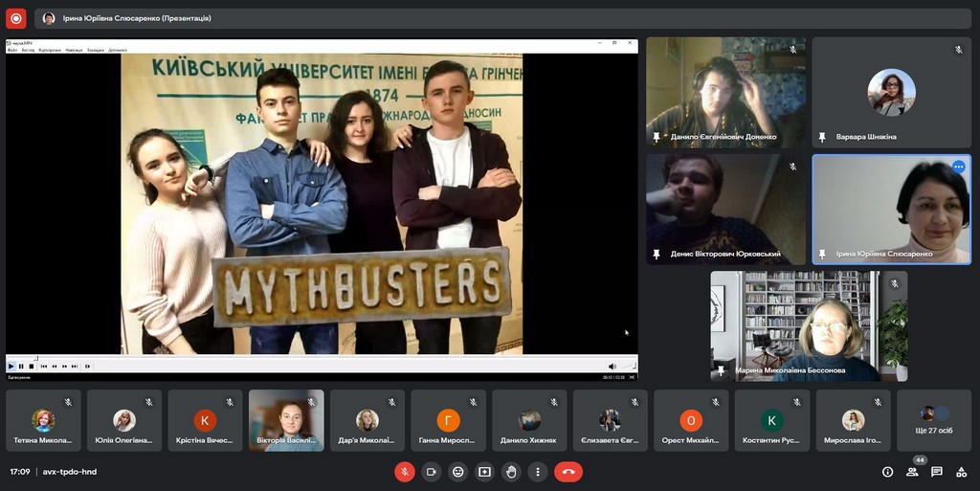Screen dimensions: 980x491
Task: Open the chat panel
Action: tap(937, 472)
